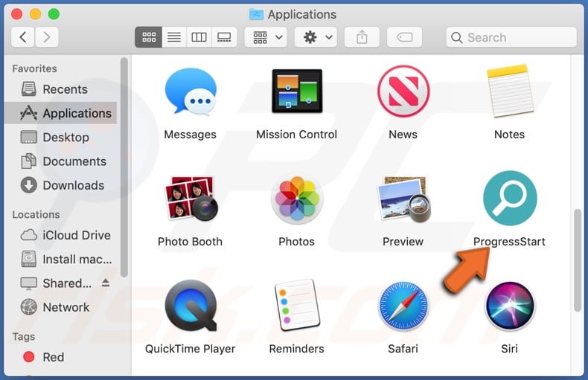
Task: Click the green zoom window button
Action: (x=54, y=14)
